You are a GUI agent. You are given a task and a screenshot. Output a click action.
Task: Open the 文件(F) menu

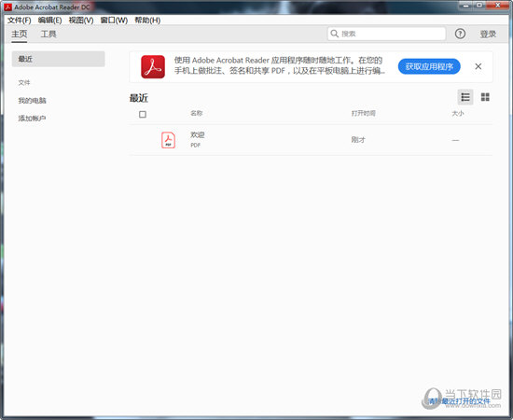[19, 21]
